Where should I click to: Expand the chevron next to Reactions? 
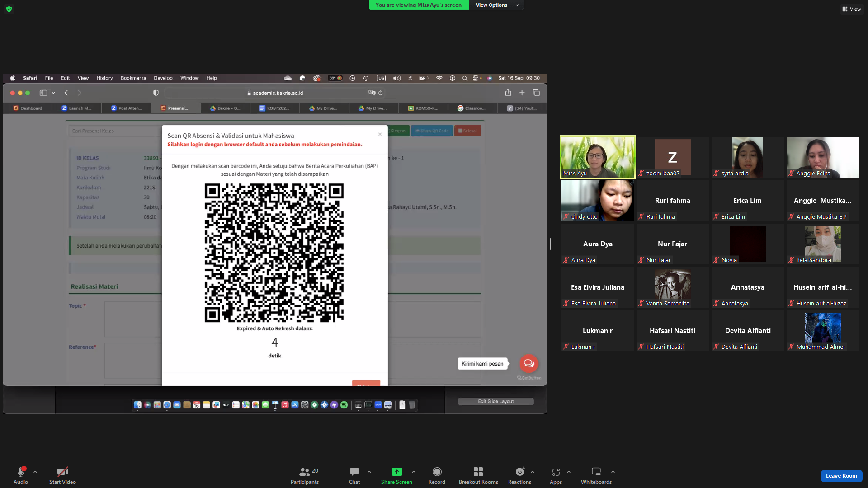[x=533, y=472]
